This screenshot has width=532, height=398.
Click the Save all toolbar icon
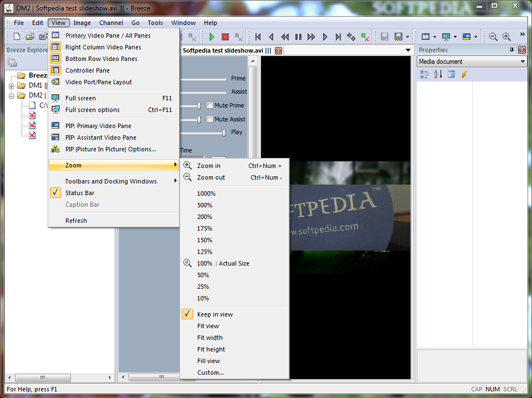(398, 37)
